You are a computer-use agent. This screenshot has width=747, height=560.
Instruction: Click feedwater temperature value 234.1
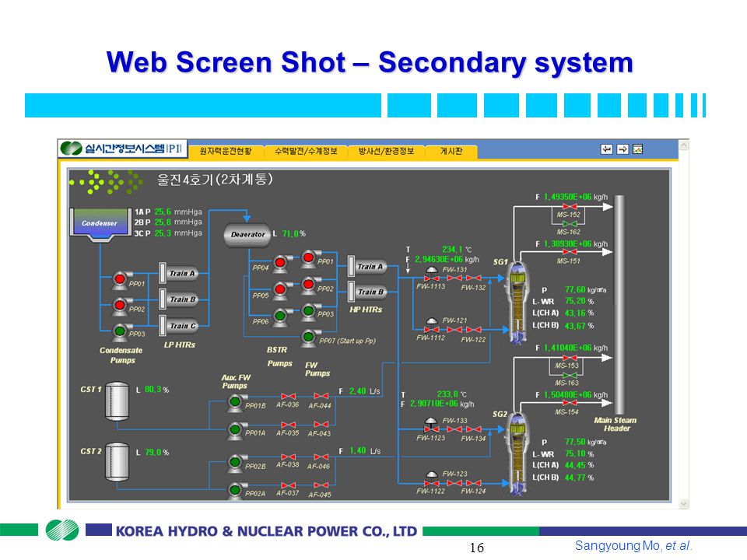point(452,249)
